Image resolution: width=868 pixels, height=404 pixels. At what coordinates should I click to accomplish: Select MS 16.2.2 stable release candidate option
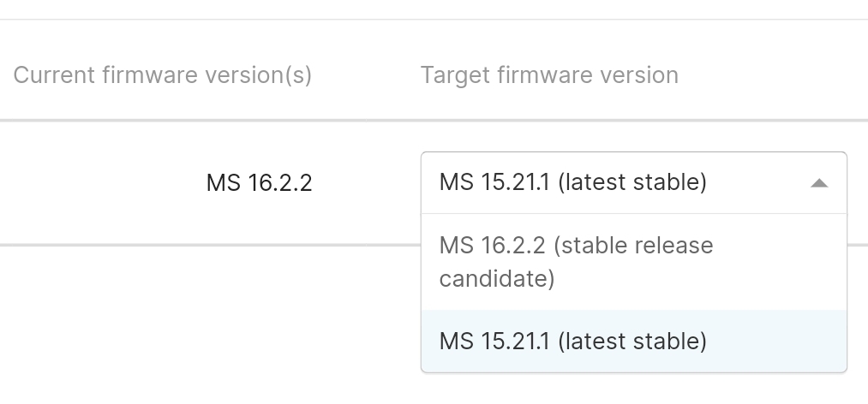point(576,262)
